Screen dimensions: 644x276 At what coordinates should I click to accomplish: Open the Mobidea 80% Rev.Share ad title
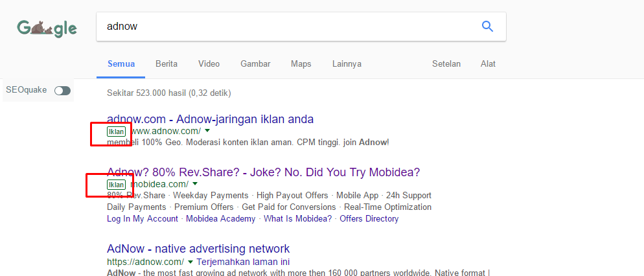(x=264, y=172)
